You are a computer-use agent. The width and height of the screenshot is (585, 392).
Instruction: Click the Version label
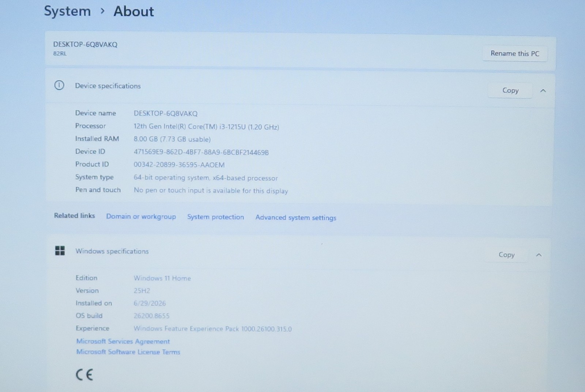tap(87, 290)
